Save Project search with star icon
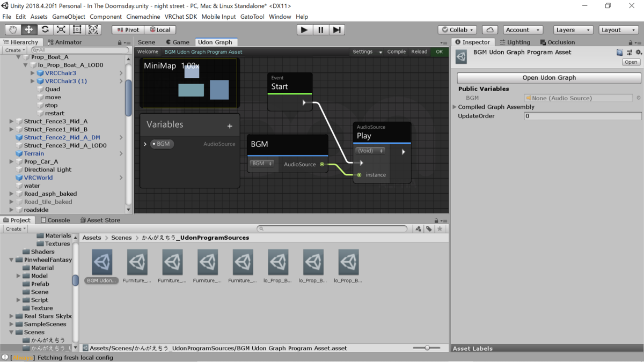The width and height of the screenshot is (644, 362). click(440, 229)
